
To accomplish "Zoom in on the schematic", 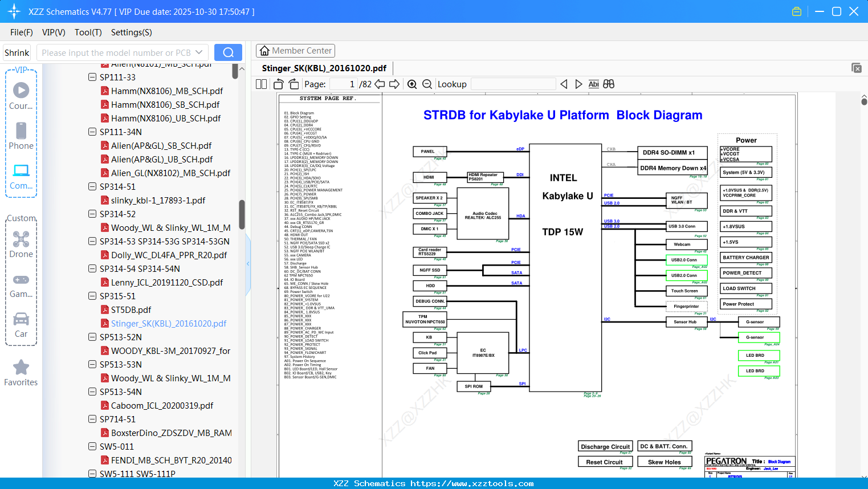I will tap(412, 84).
